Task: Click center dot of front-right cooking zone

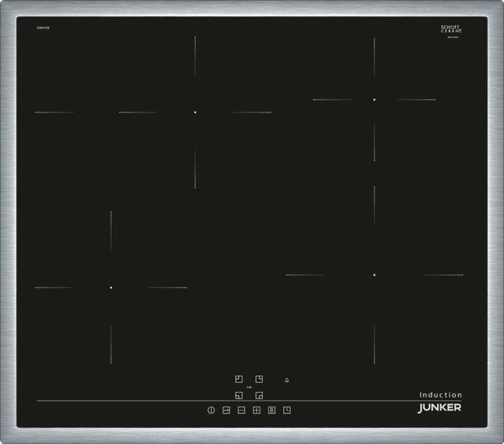Action: pos(375,275)
